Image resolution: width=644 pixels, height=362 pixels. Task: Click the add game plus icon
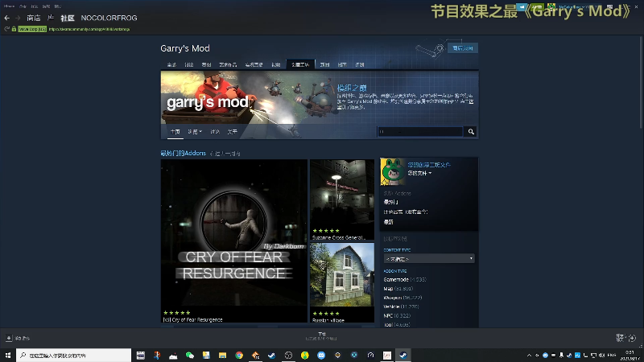tap(9, 338)
